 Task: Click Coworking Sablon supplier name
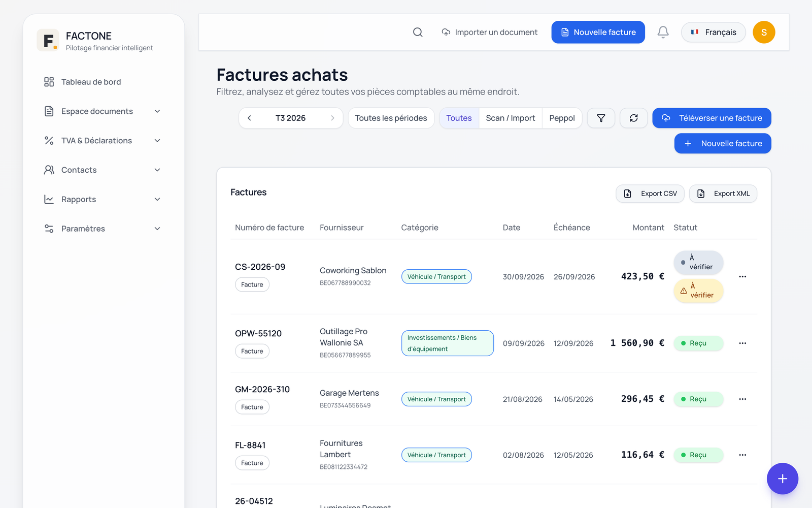[x=353, y=270]
